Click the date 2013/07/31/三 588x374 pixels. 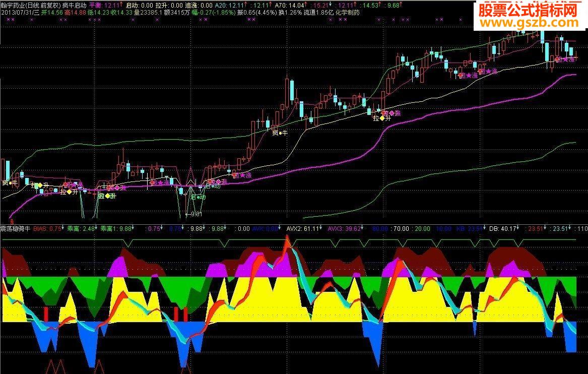(20, 13)
